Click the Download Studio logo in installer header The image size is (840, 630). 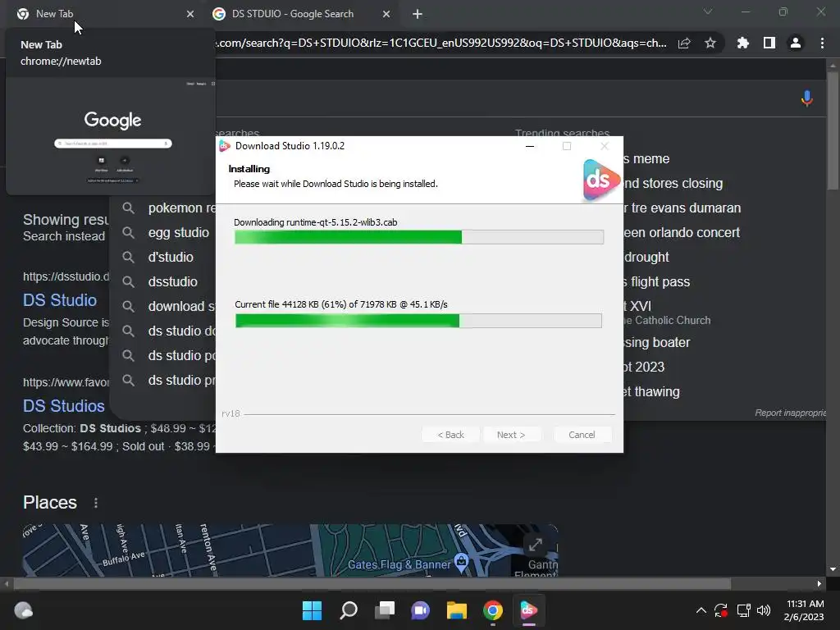[x=601, y=180]
